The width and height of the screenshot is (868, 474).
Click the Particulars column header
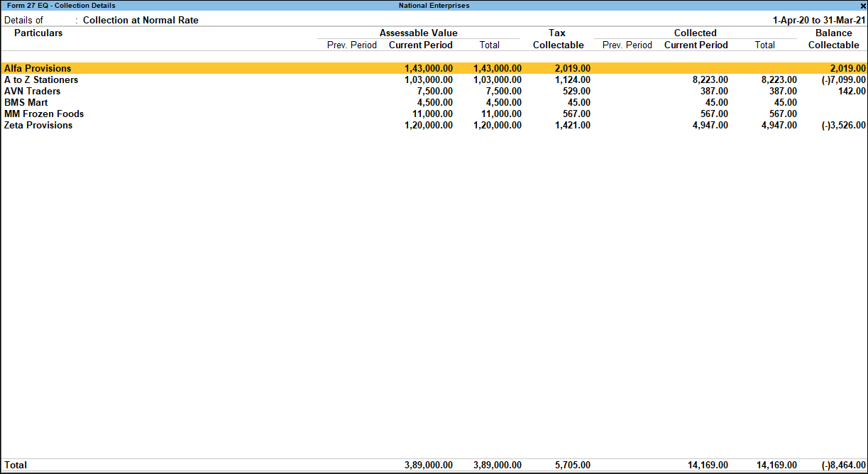click(x=38, y=33)
